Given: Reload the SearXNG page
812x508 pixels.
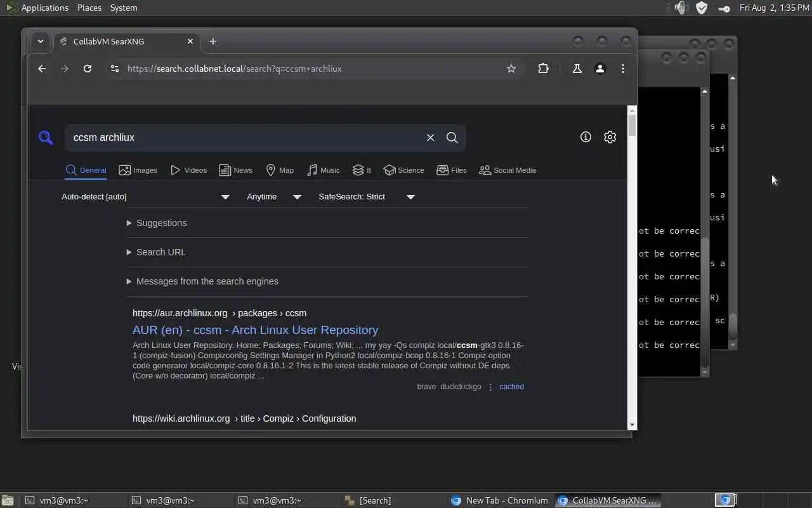Looking at the screenshot, I should pos(88,69).
